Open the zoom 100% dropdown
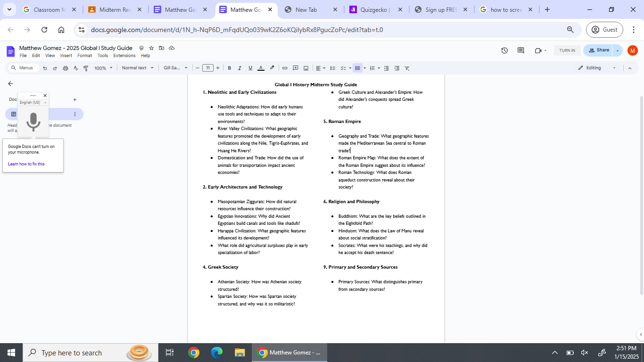Screen dimensions: 644x362 click(103, 68)
